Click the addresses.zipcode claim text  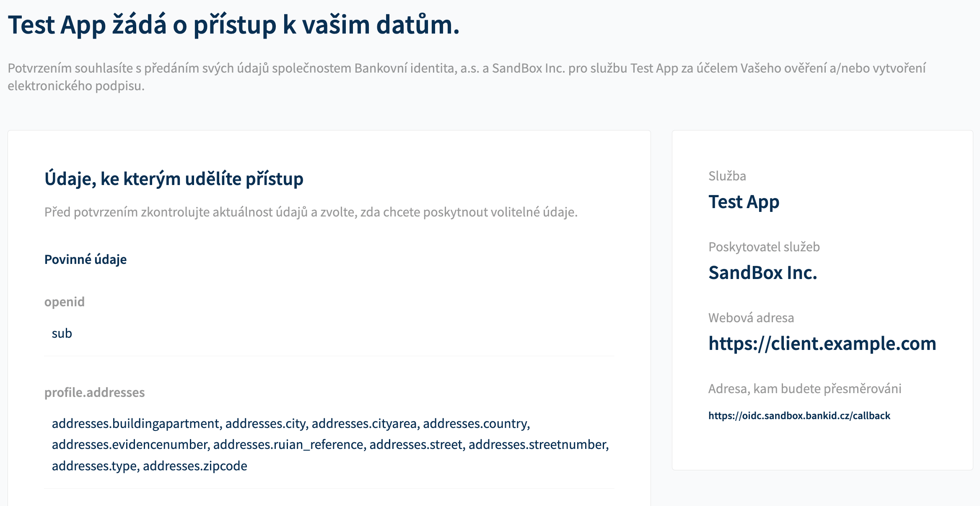(195, 466)
